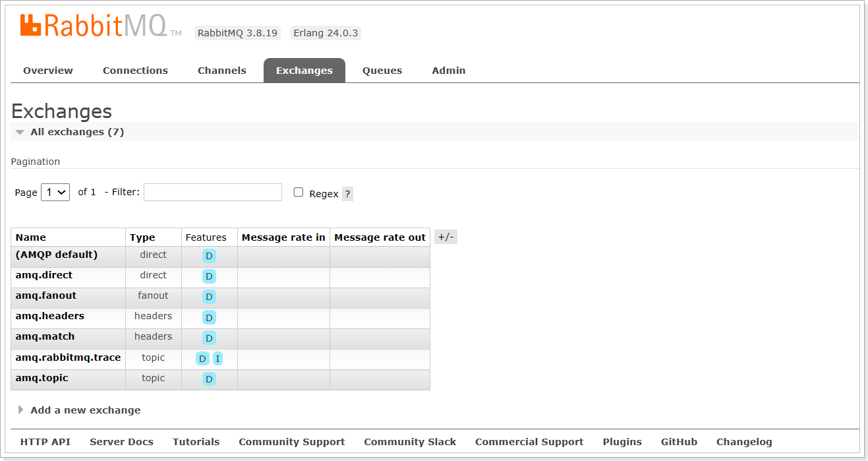The width and height of the screenshot is (868, 461).
Task: Focus the Filter text field
Action: (213, 192)
